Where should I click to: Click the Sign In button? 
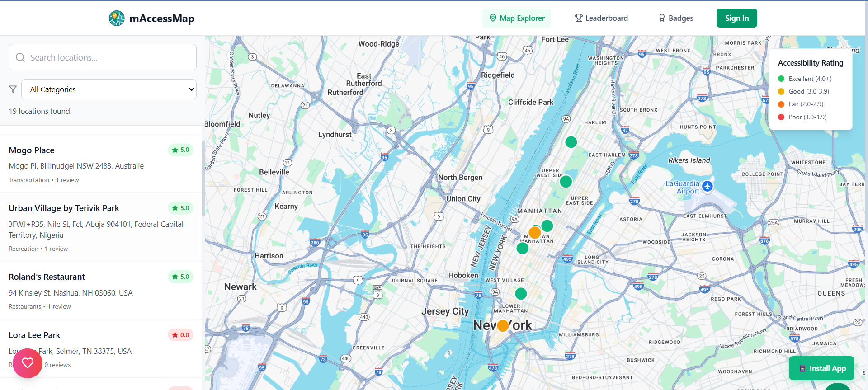[737, 18]
